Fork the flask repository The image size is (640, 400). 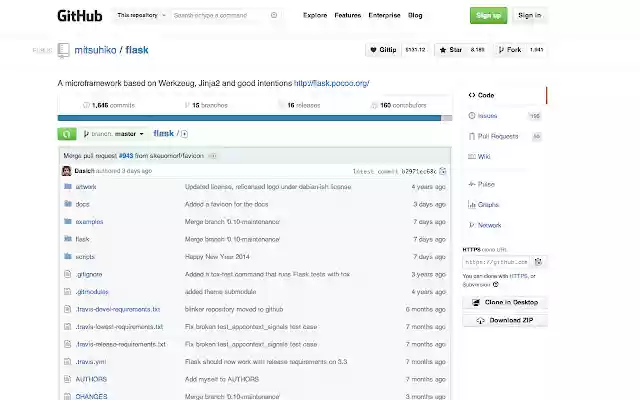click(x=510, y=50)
